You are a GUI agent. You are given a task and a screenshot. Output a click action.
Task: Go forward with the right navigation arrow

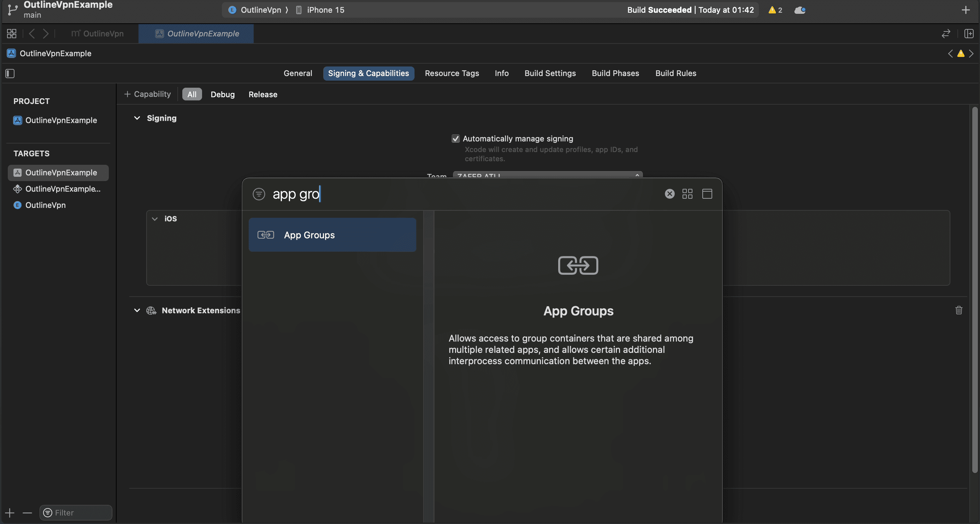(x=46, y=34)
